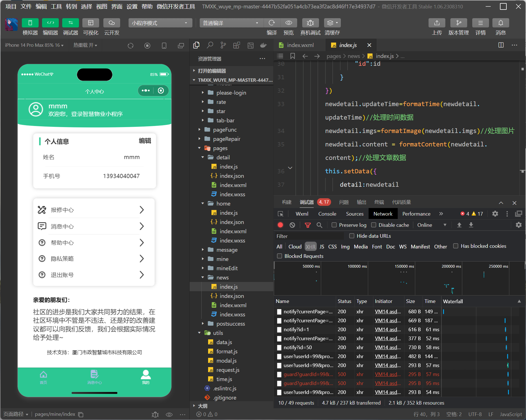
Task: Expand the please-login folder
Action: (x=231, y=93)
